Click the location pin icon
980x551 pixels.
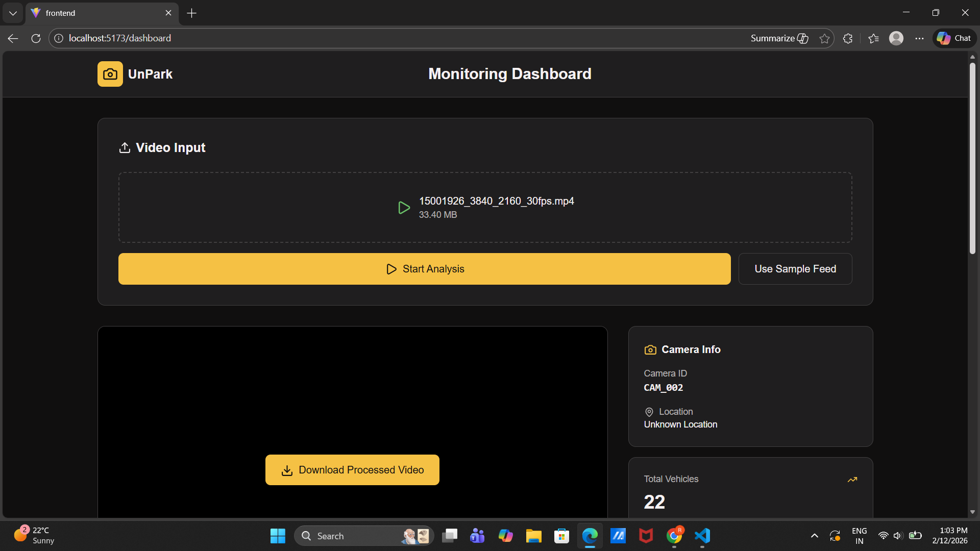click(x=649, y=412)
